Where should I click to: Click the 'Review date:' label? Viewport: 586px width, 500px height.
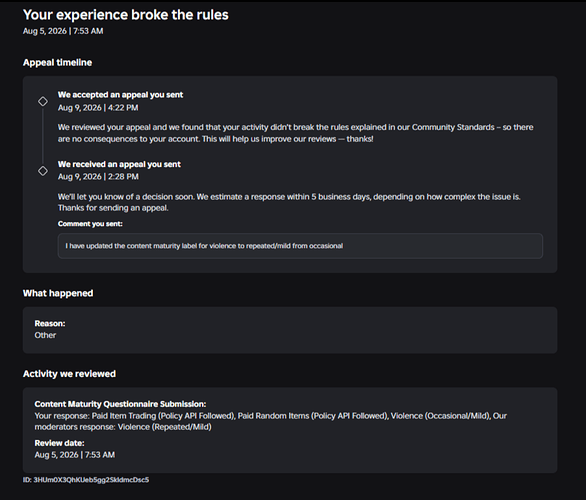[59, 443]
